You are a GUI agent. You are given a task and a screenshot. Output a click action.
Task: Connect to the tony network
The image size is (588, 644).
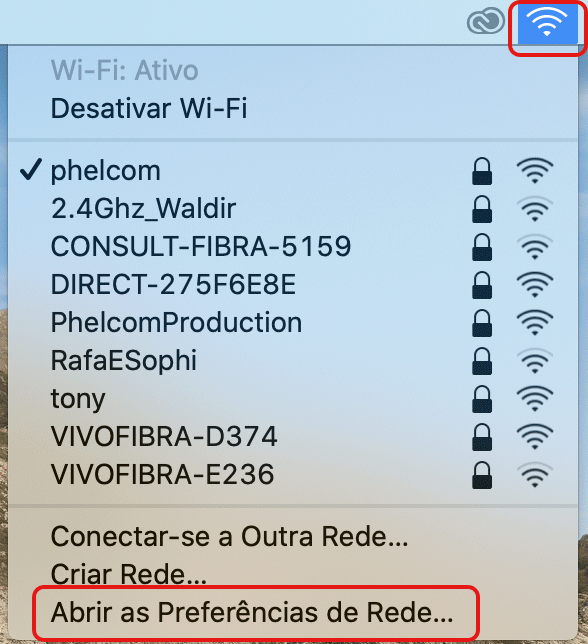(x=293, y=398)
